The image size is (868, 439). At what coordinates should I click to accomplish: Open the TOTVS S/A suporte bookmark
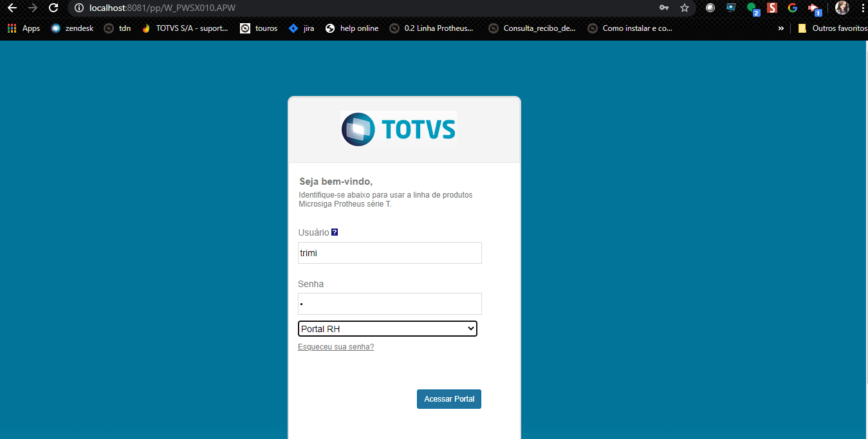coord(184,28)
